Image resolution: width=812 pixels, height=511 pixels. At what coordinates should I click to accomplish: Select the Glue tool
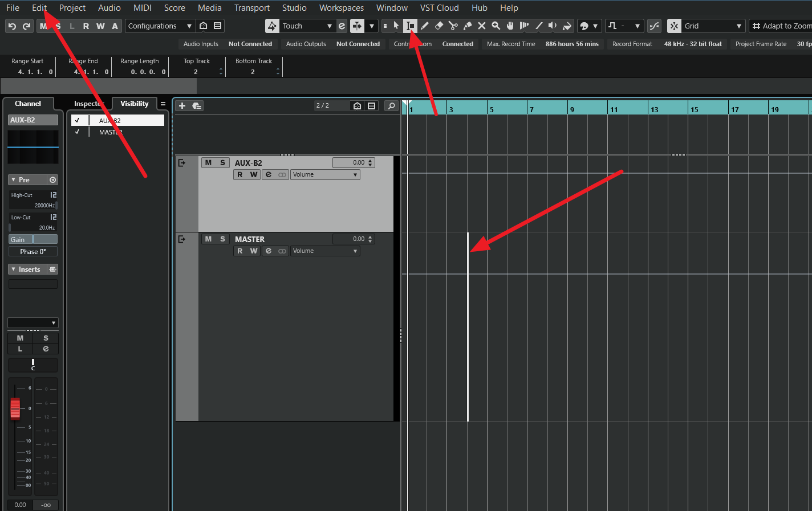click(468, 26)
